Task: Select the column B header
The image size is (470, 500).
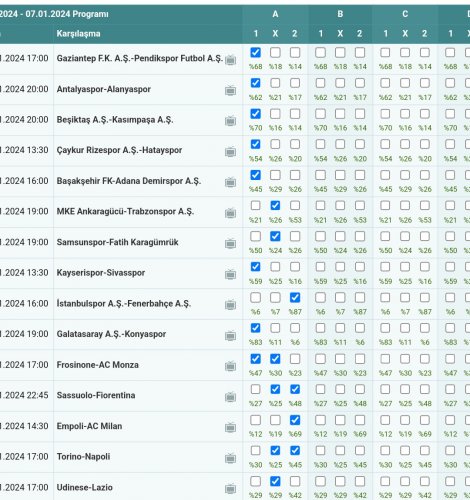Action: point(340,14)
